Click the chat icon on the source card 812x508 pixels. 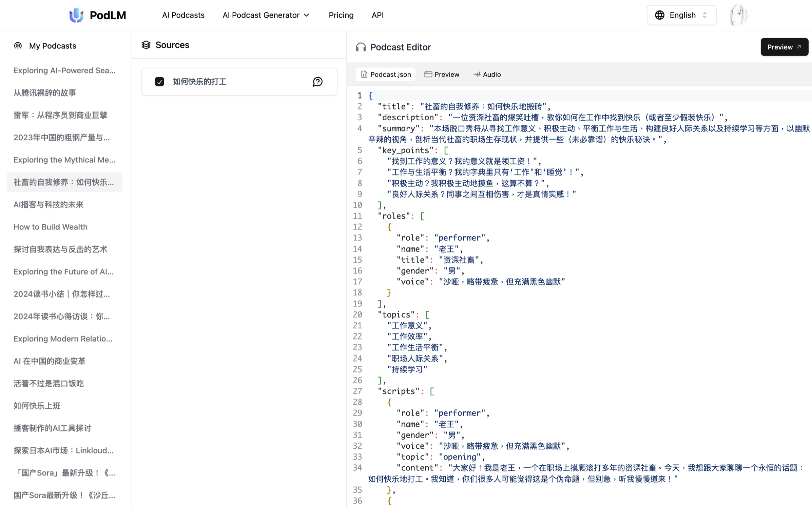point(317,82)
